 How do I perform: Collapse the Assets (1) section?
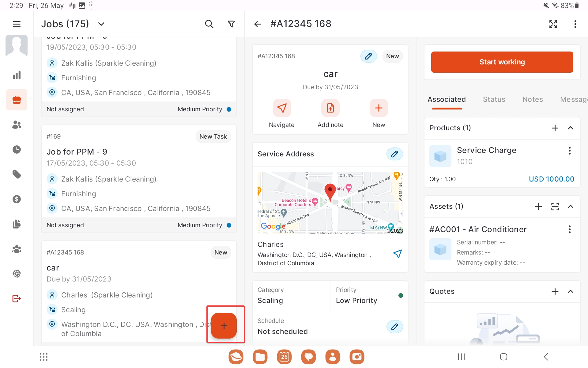[x=570, y=206]
